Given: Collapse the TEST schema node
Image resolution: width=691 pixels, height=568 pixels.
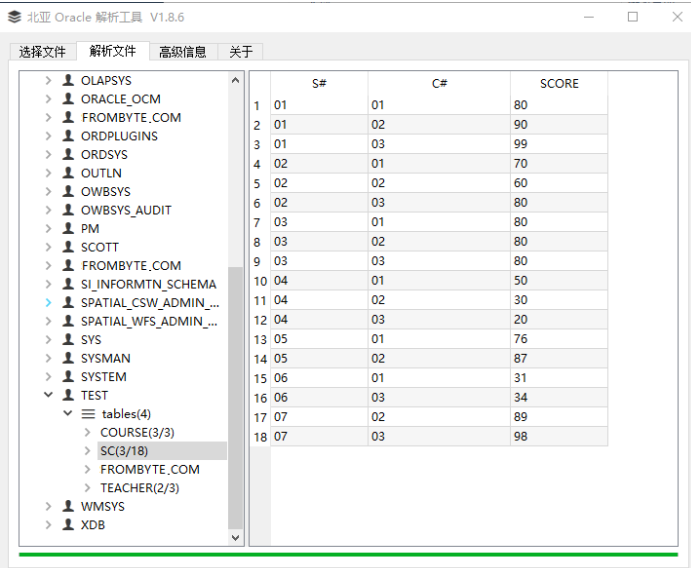Looking at the screenshot, I should 48,396.
